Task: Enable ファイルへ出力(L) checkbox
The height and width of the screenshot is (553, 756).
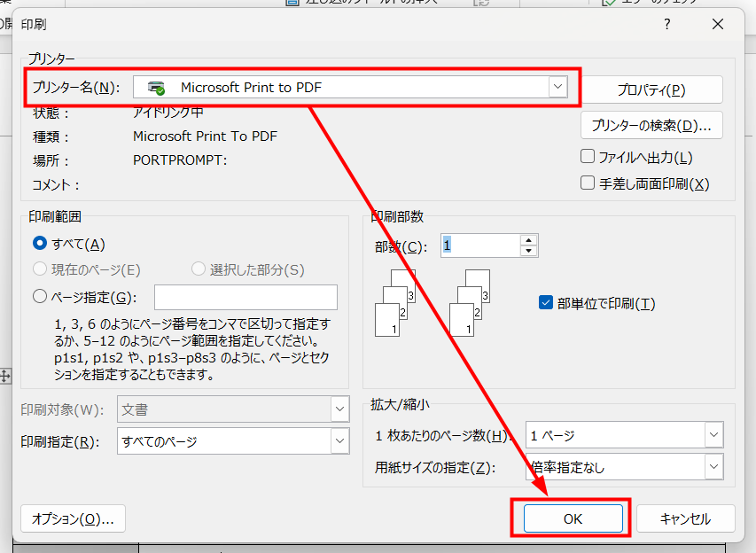Action: pyautogui.click(x=588, y=157)
